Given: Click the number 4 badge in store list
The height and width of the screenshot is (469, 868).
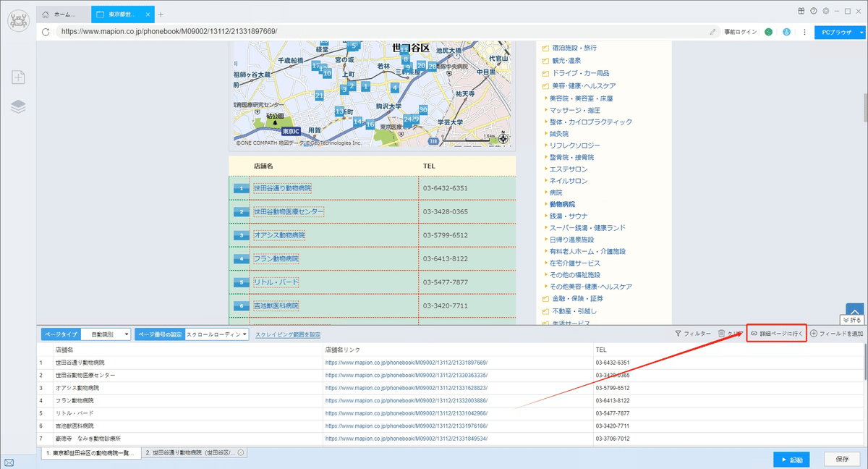Looking at the screenshot, I should click(241, 258).
